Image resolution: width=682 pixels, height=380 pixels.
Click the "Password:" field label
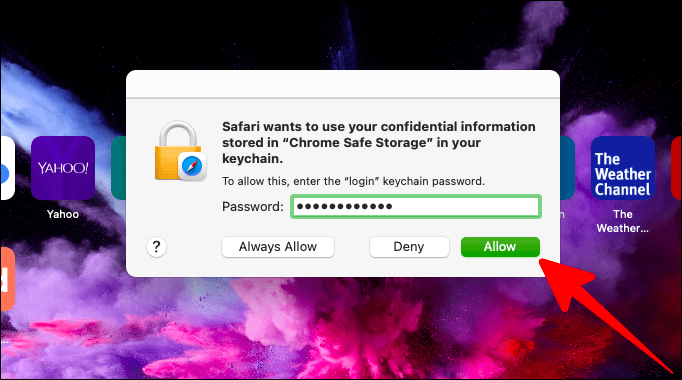pos(253,207)
